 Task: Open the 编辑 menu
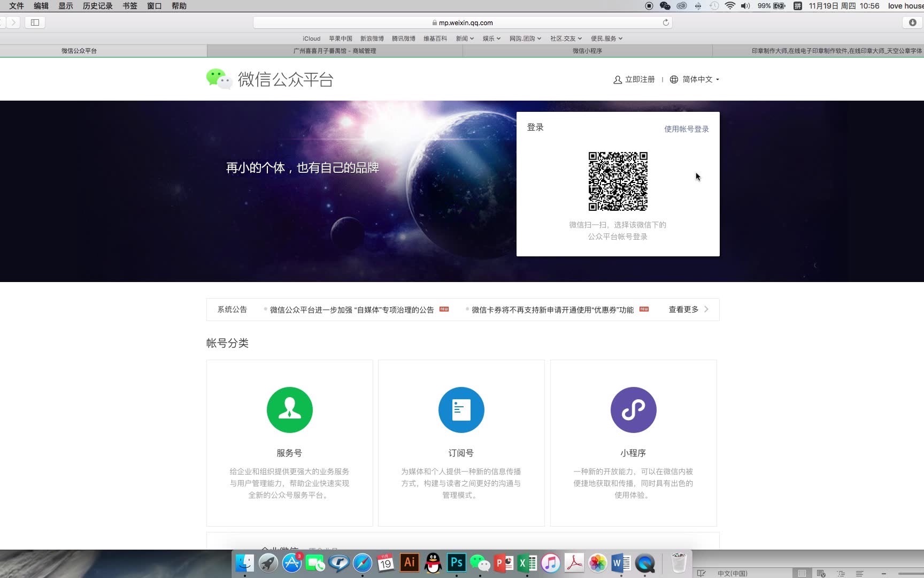[41, 6]
